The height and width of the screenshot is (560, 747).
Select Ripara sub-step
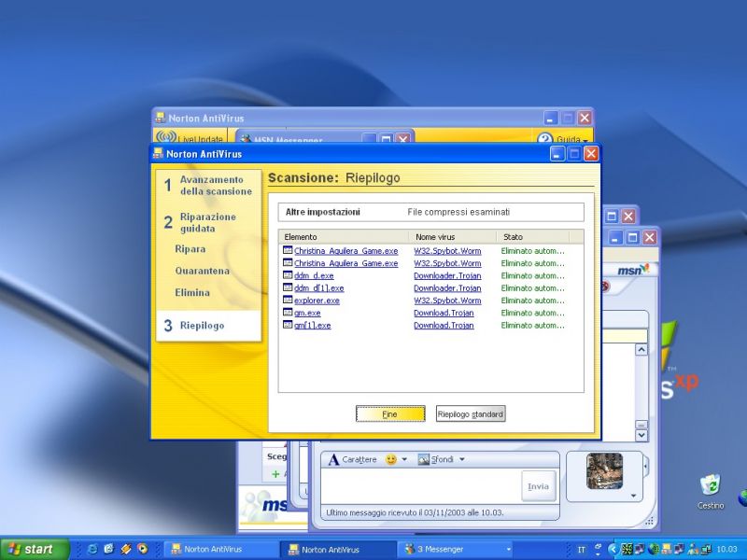190,249
